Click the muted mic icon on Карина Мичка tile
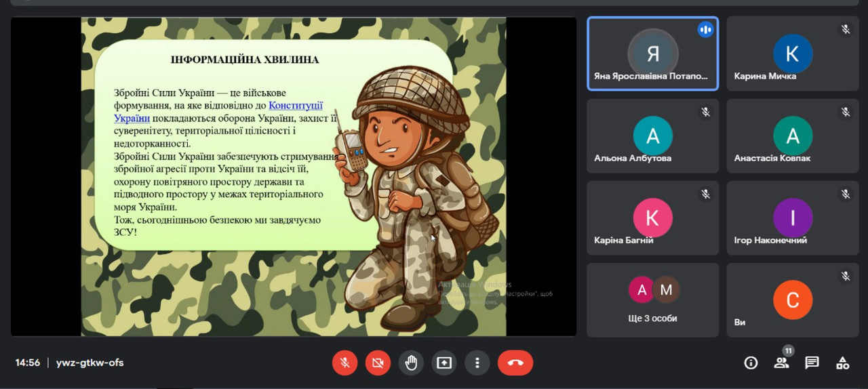Image resolution: width=868 pixels, height=389 pixels. click(846, 30)
